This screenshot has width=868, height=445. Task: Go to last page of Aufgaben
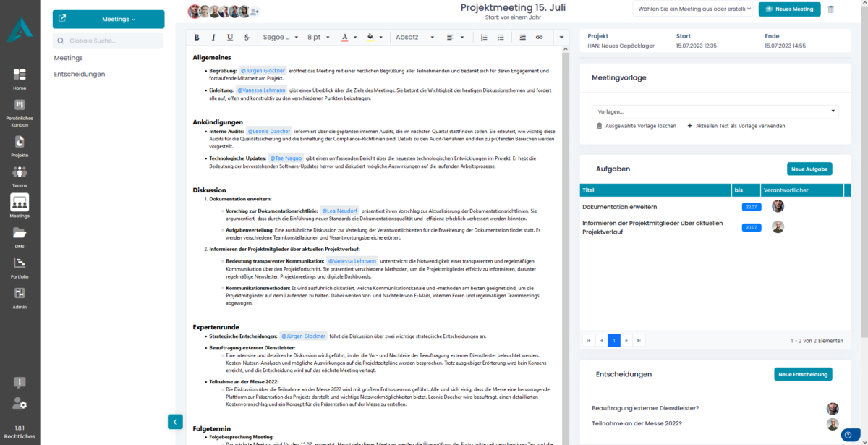point(639,340)
